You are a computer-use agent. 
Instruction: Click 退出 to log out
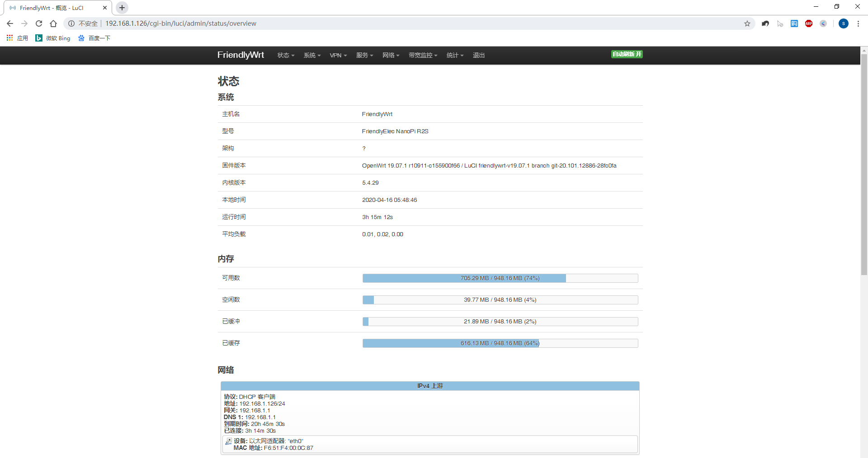tap(479, 55)
